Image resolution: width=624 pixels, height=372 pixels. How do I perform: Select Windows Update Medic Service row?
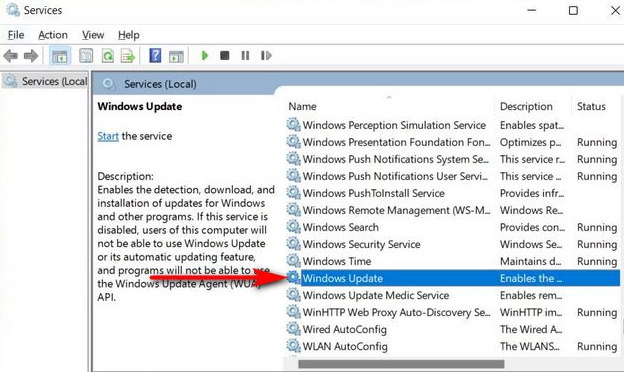click(453, 295)
